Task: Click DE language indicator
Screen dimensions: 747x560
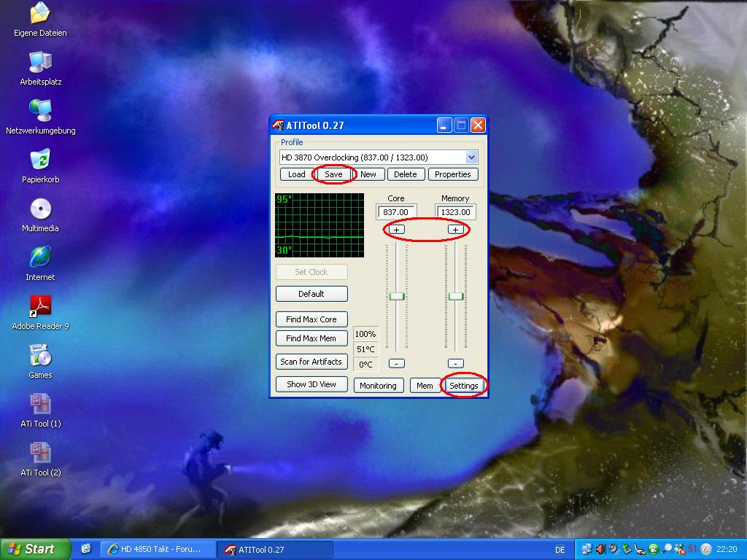Action: pos(560,550)
